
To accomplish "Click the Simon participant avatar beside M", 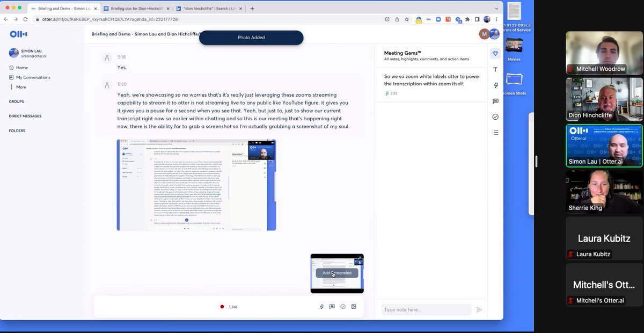I will tap(494, 34).
